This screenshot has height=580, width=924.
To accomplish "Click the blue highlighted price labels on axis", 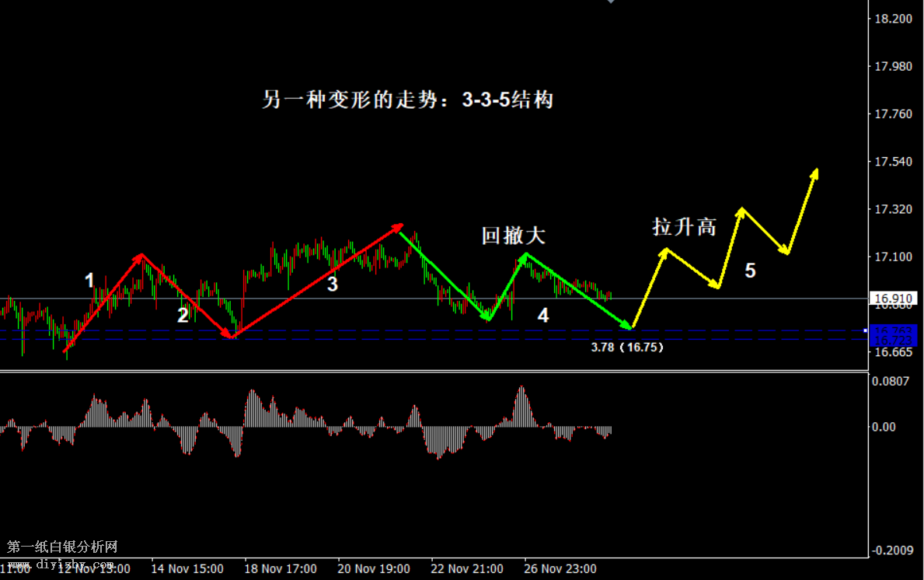I will point(895,336).
